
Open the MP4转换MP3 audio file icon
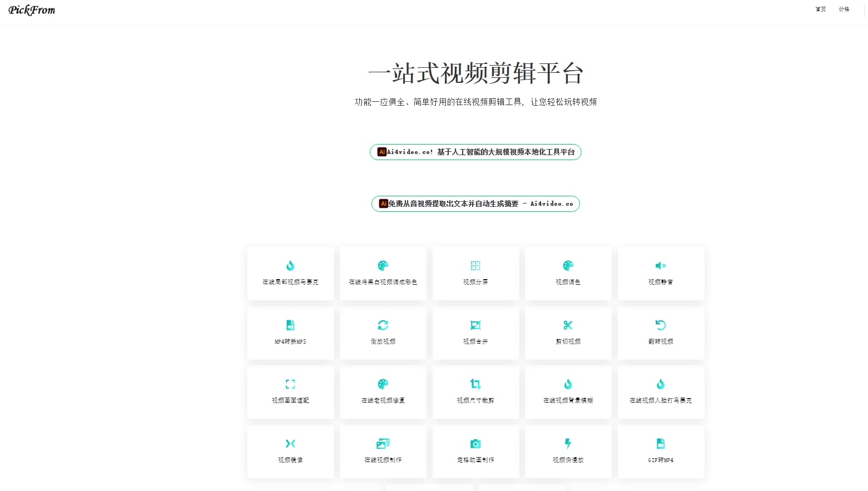(290, 325)
